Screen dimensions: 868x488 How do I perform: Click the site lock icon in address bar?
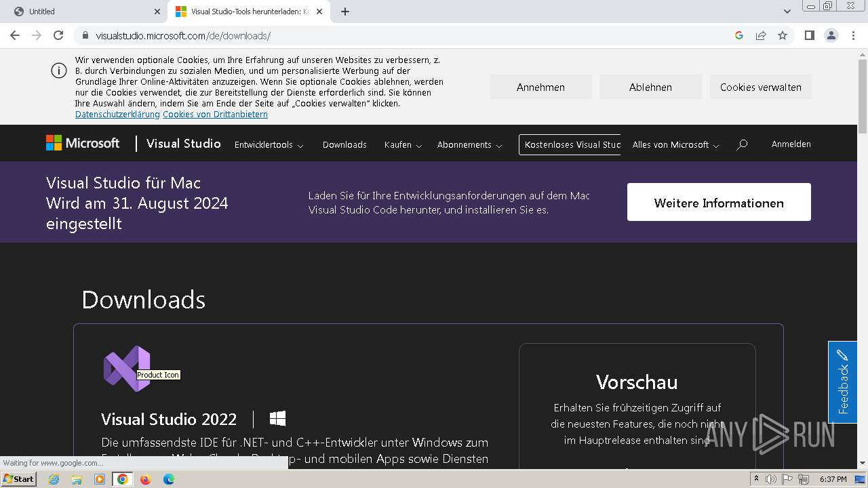(x=85, y=36)
